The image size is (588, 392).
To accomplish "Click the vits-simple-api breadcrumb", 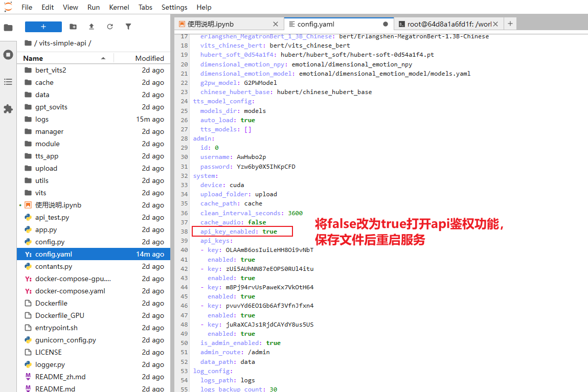I will coord(62,43).
